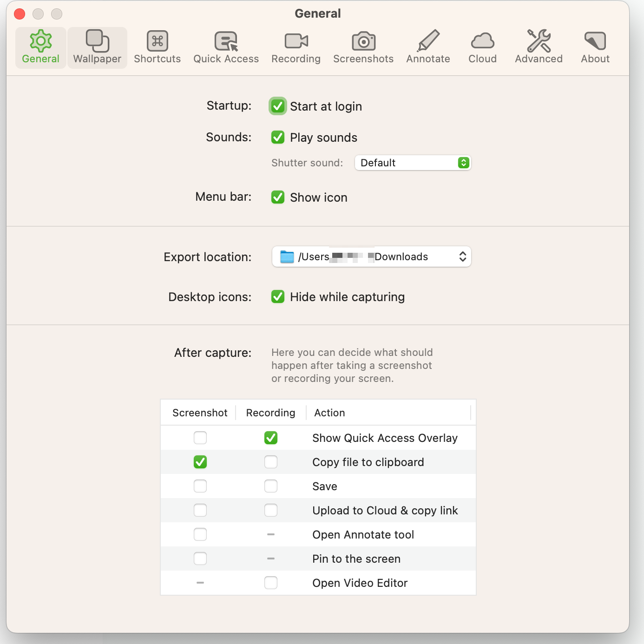Open the Wallpaper settings section
Image resolution: width=644 pixels, height=644 pixels.
pos(97,46)
